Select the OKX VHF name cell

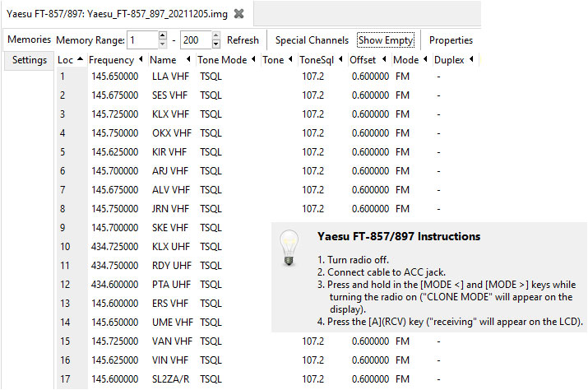(x=172, y=132)
